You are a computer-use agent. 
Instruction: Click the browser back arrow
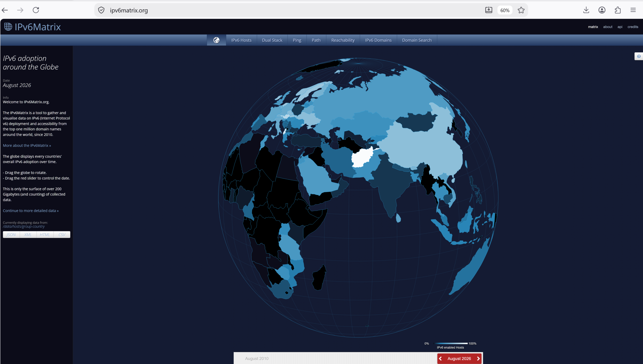[x=5, y=10]
